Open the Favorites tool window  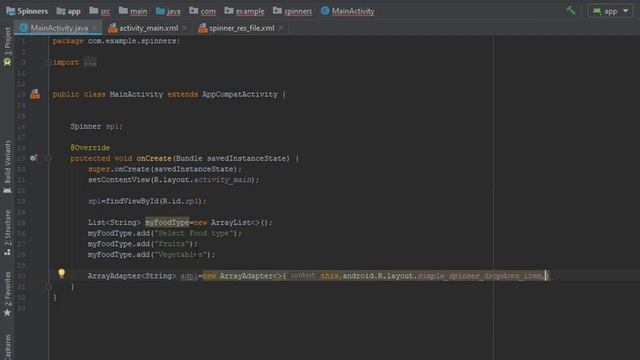point(7,294)
